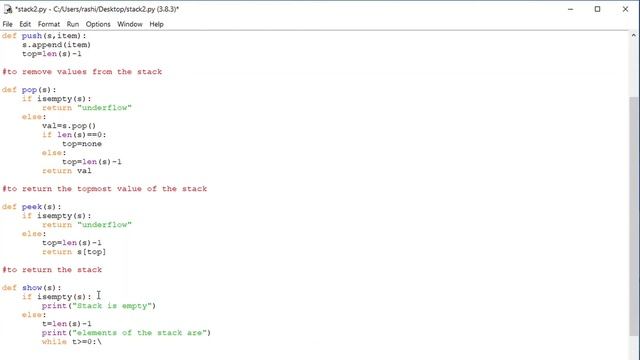Click the line 'def pop(s):'

(x=29, y=90)
